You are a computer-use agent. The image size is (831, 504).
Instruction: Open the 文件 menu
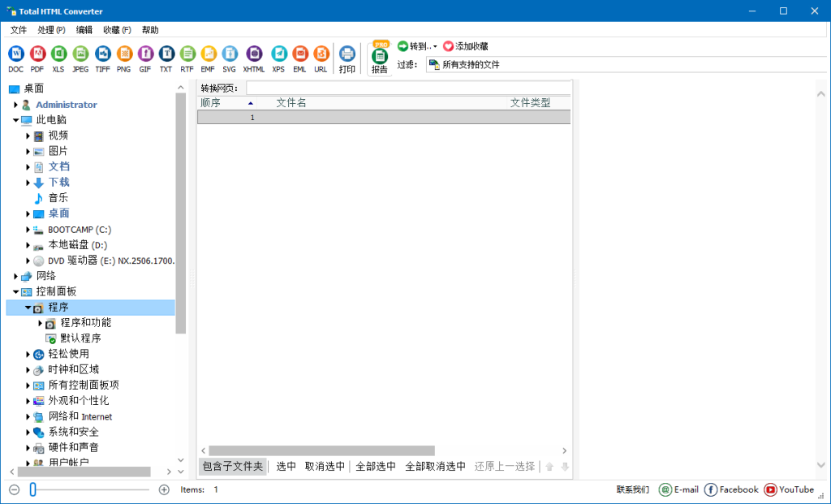tap(19, 30)
